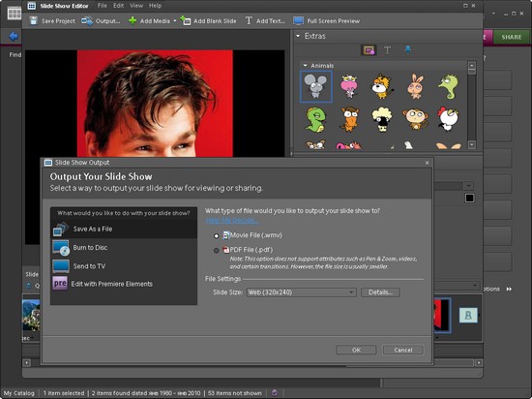Choose Send to TV option

point(124,266)
